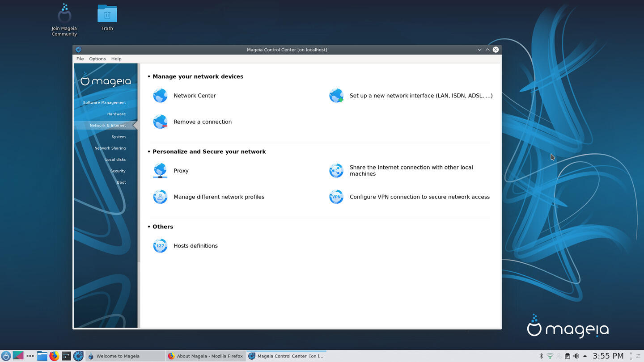644x362 pixels.
Task: Click the Proxy label
Action: 181,171
